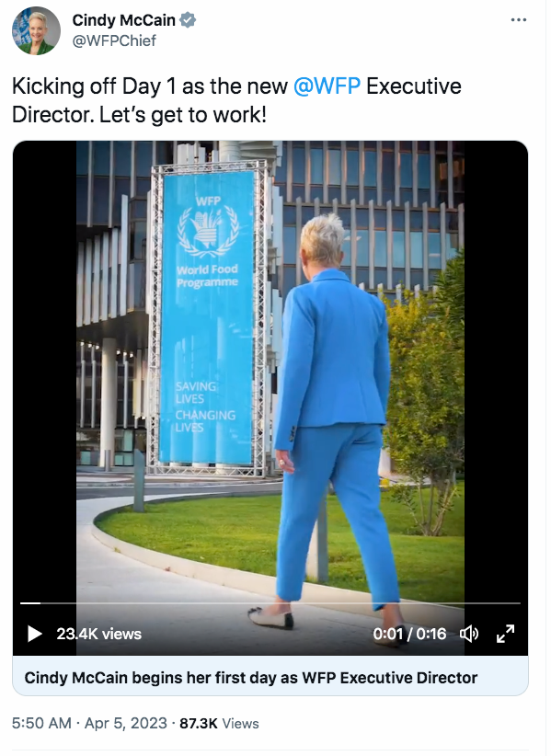Screen dimensions: 551x756
Task: Click the 23.4K views label in the video
Action: pyautogui.click(x=98, y=634)
